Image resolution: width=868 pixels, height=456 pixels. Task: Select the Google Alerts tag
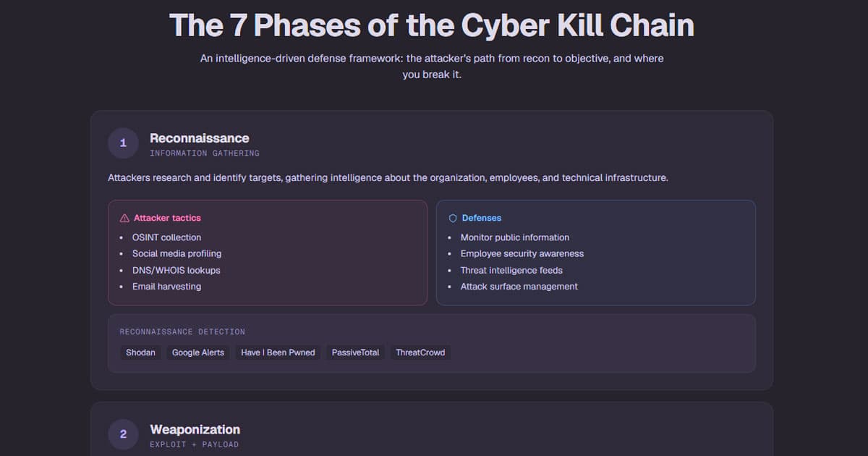point(198,352)
